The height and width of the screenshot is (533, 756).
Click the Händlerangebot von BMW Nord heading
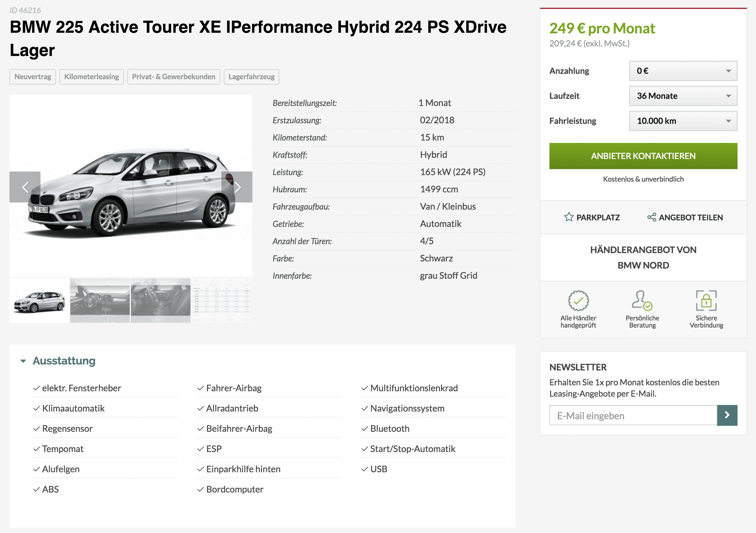pos(643,258)
